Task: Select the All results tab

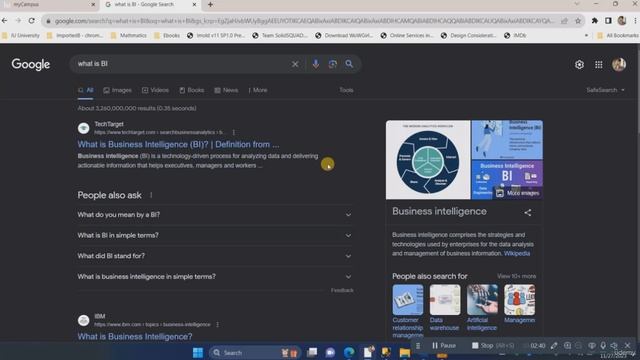Action: (86, 90)
